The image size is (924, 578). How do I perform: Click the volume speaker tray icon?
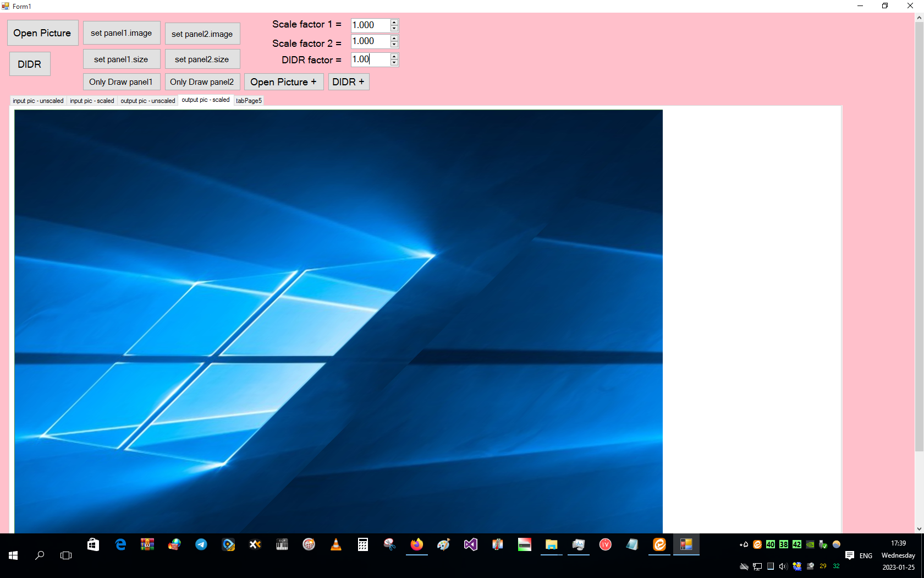click(784, 566)
